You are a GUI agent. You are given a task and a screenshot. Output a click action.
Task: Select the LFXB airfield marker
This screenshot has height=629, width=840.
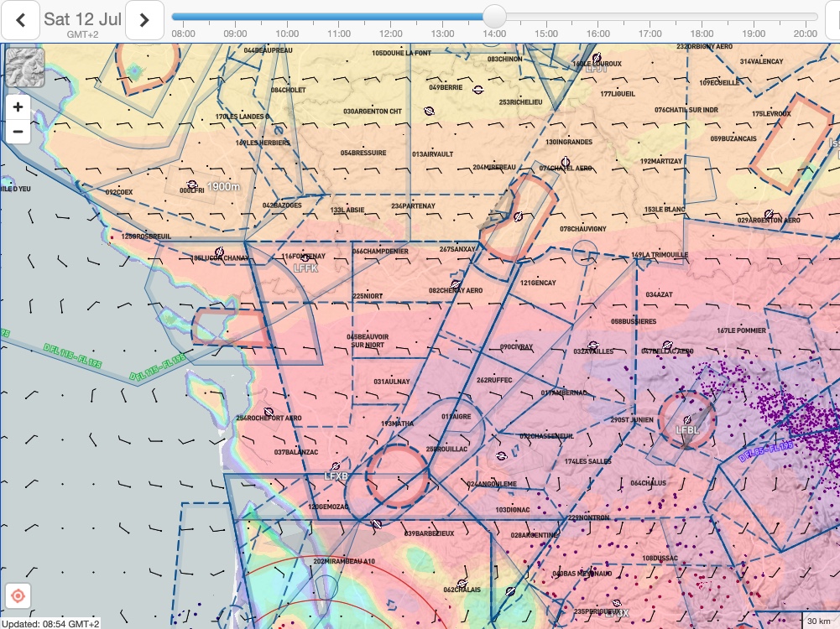coord(336,466)
